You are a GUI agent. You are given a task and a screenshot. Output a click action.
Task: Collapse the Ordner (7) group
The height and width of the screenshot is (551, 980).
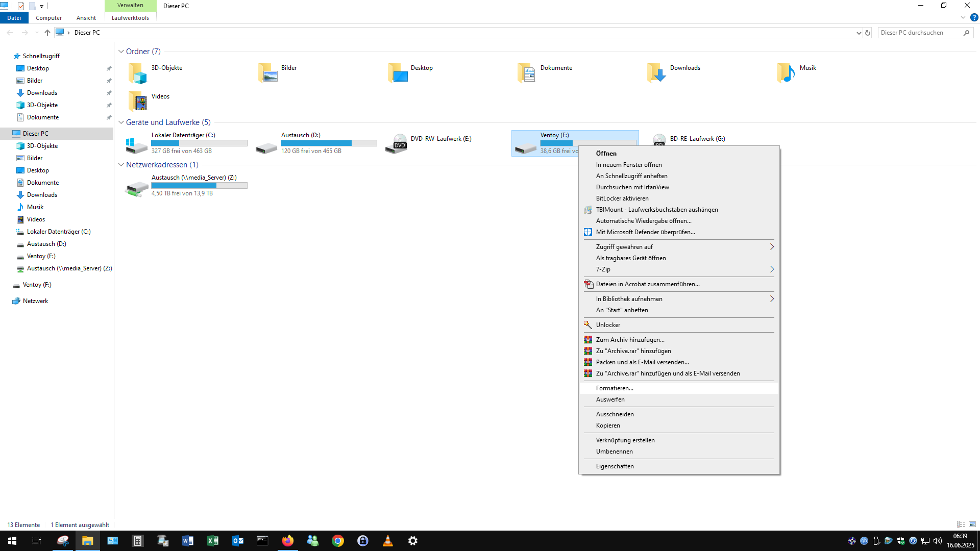[x=121, y=52]
